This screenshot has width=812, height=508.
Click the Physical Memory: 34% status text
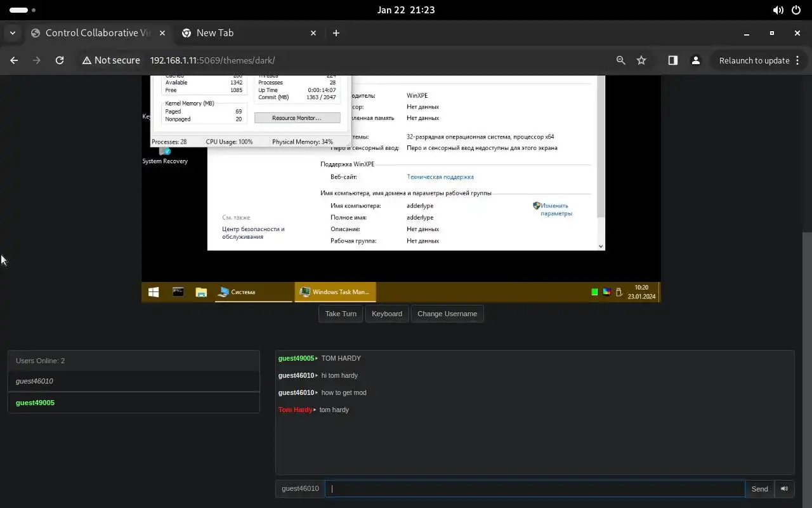coord(303,142)
